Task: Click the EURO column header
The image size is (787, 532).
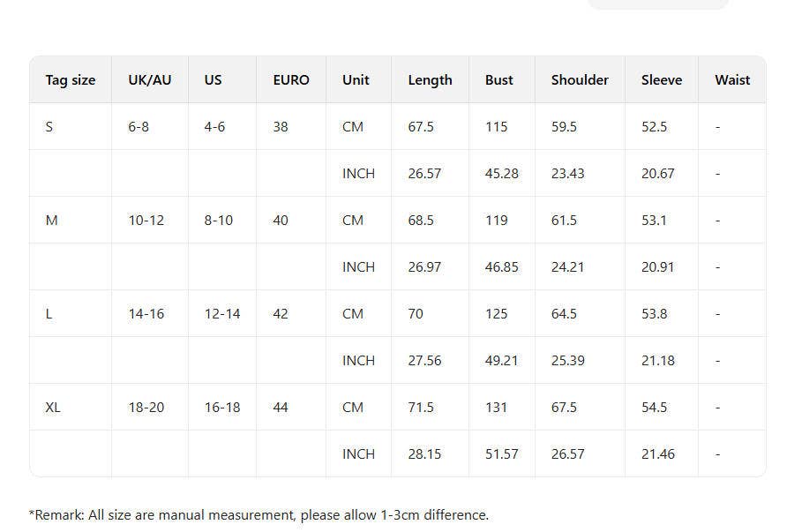Action: coord(291,80)
